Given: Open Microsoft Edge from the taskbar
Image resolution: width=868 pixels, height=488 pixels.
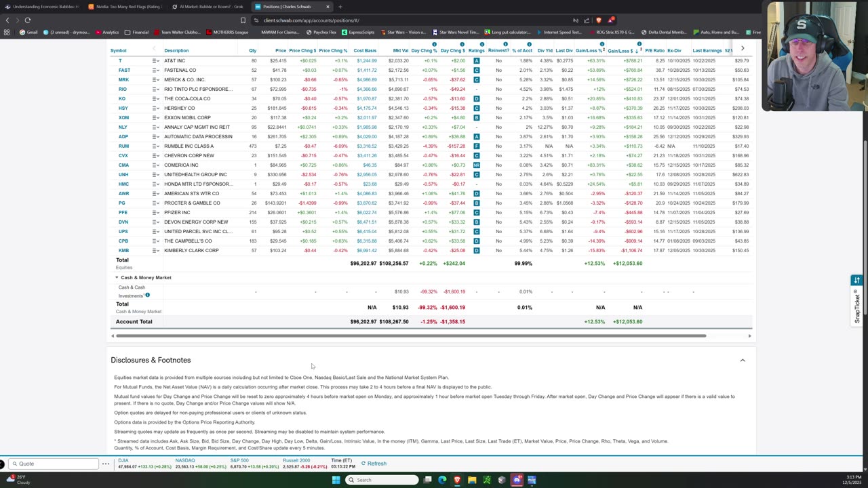Looking at the screenshot, I should click(x=442, y=480).
